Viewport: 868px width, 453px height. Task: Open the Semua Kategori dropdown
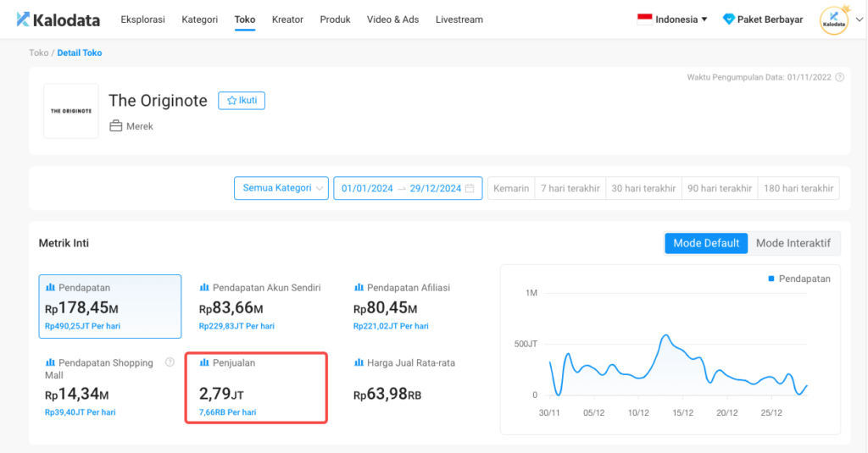pos(281,188)
